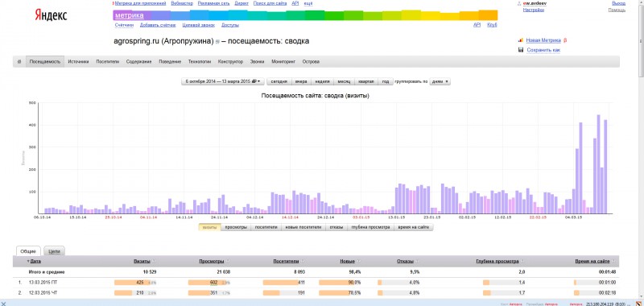Click the Новая Метрика chart icon
Screen dimensions: 644x306
point(520,40)
